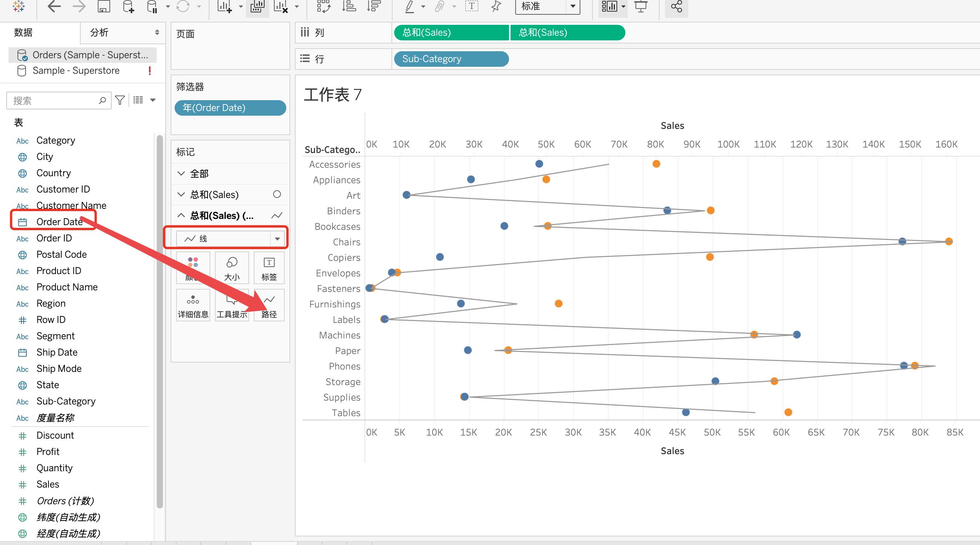Add a new data source icon
Screen dimensions: 980x545
tap(128, 6)
